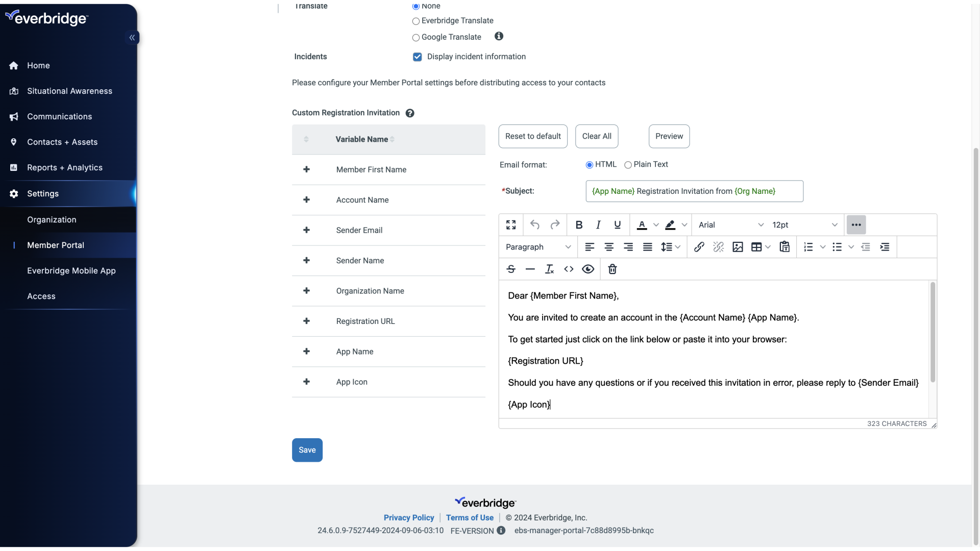Viewport: 980px width, 551px height.
Task: Open the font size dropdown showing 12pt
Action: coord(804,224)
